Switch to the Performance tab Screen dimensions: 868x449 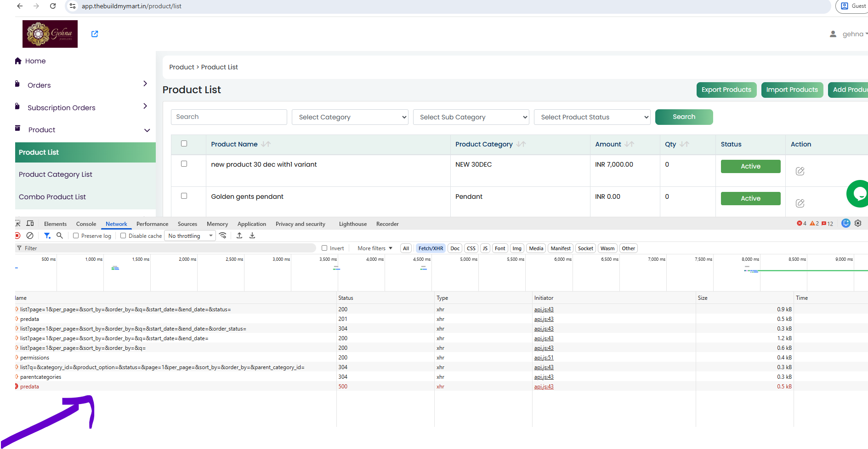[152, 224]
